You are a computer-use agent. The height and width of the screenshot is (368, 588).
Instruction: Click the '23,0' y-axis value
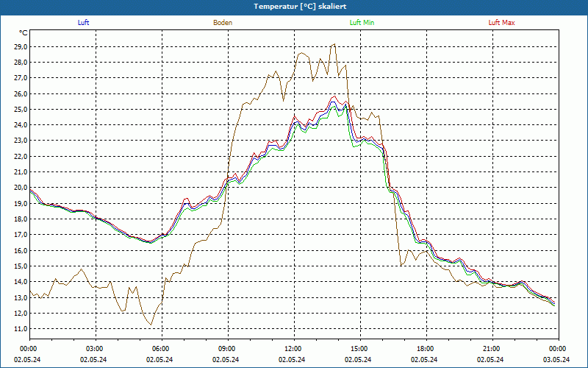point(21,141)
